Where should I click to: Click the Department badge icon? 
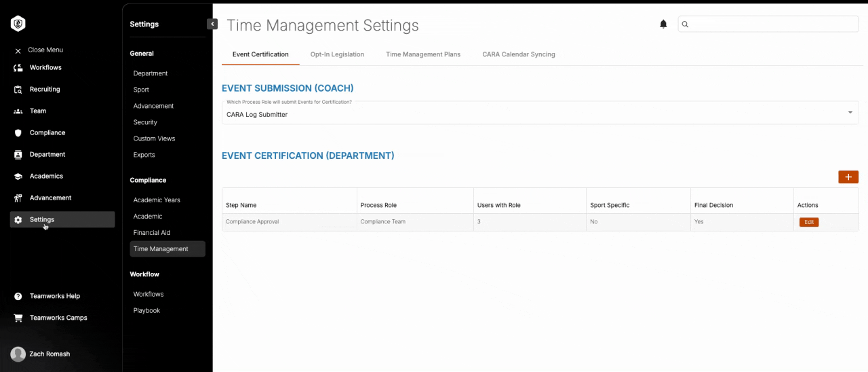pyautogui.click(x=18, y=155)
